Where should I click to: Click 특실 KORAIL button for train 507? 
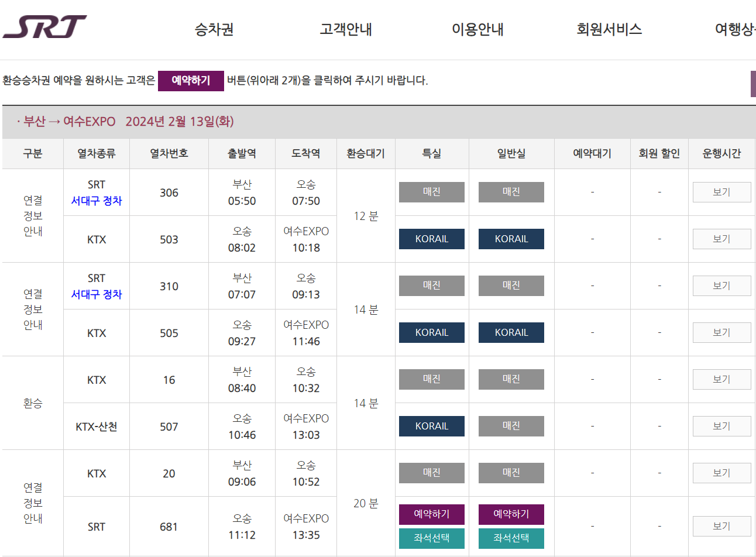[432, 426]
